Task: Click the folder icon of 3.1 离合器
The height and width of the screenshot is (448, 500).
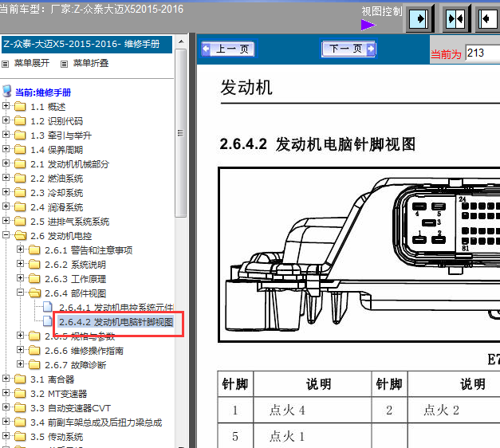Action: point(20,379)
